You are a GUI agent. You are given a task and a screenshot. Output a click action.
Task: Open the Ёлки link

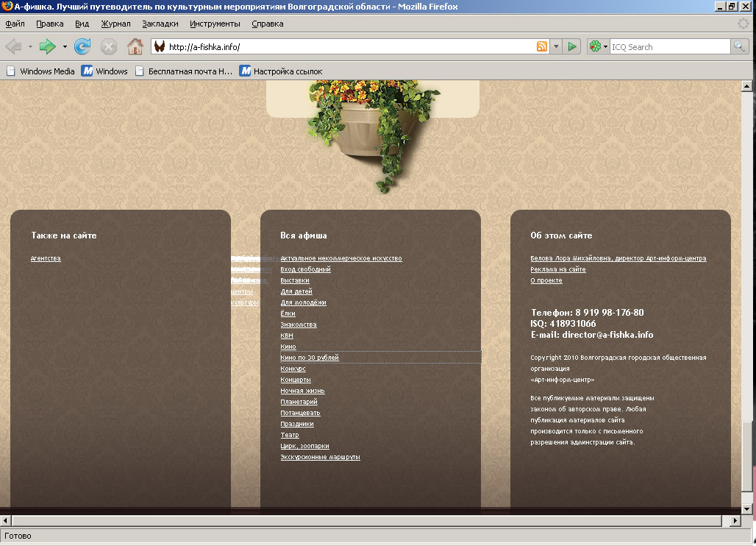(x=288, y=313)
